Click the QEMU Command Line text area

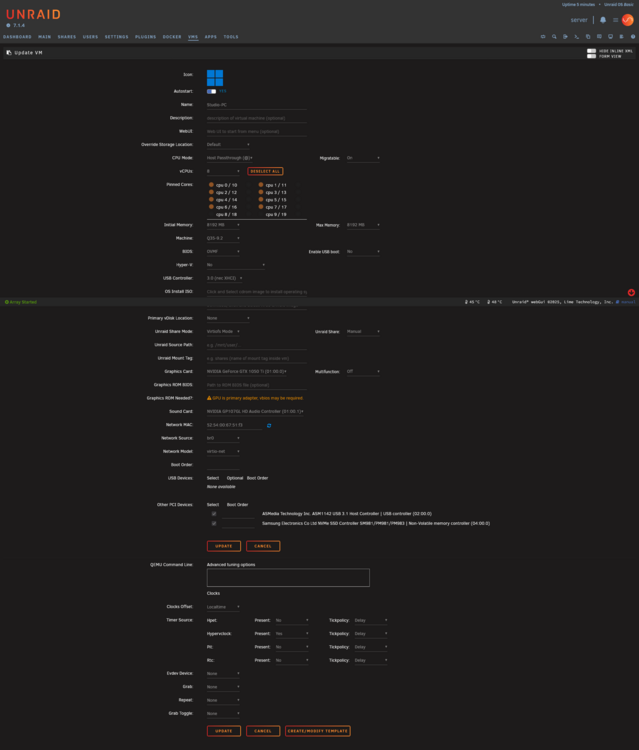(288, 578)
